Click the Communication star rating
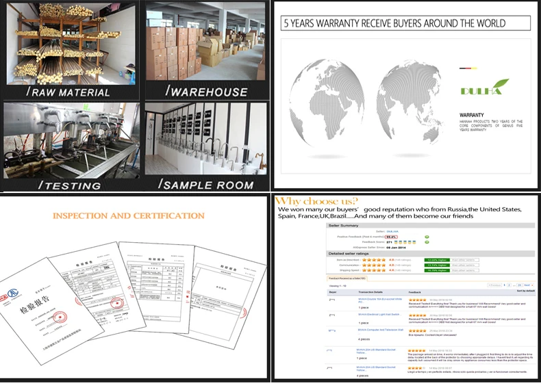Screen dimensions: 541x392 [x=374, y=265]
